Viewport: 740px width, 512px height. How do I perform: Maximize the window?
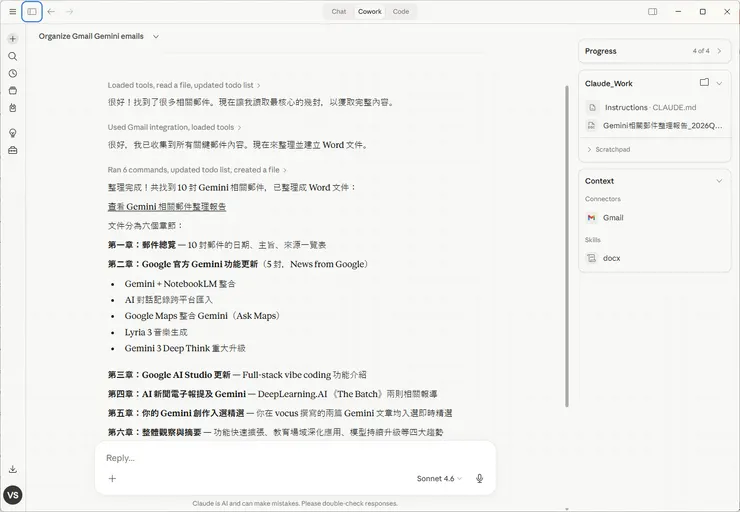click(x=703, y=12)
